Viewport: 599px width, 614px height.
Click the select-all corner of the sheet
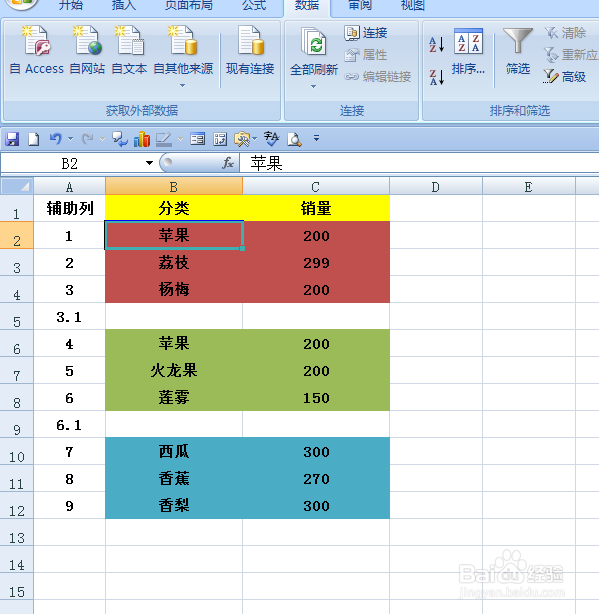[17, 186]
